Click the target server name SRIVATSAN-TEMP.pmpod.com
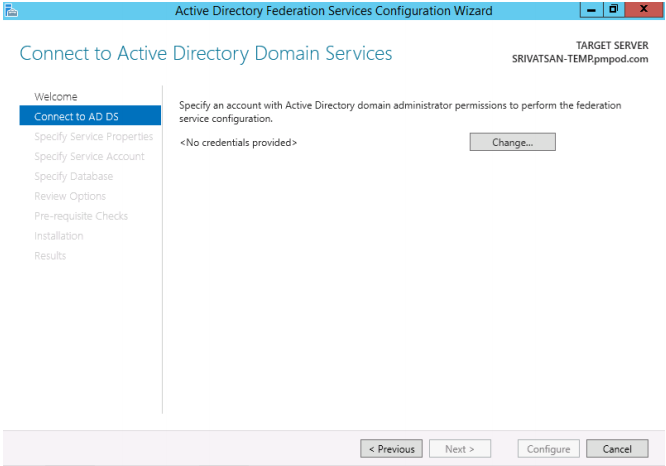The image size is (666, 466). point(580,59)
